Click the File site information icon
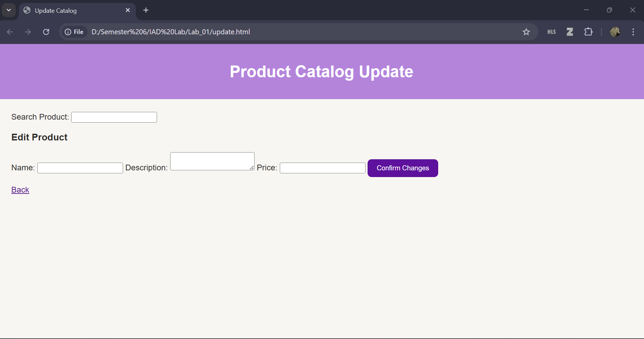 [68, 32]
